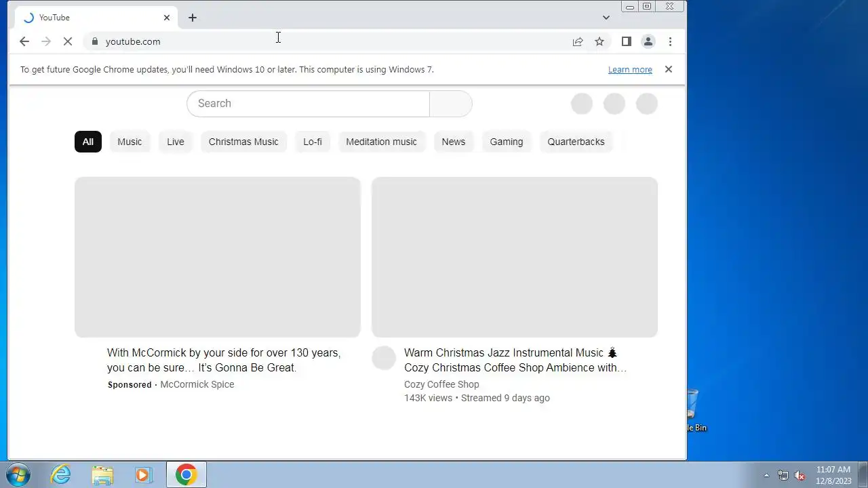The width and height of the screenshot is (868, 488).
Task: Open the Warm Christmas Jazz video thumbnail
Action: point(515,257)
